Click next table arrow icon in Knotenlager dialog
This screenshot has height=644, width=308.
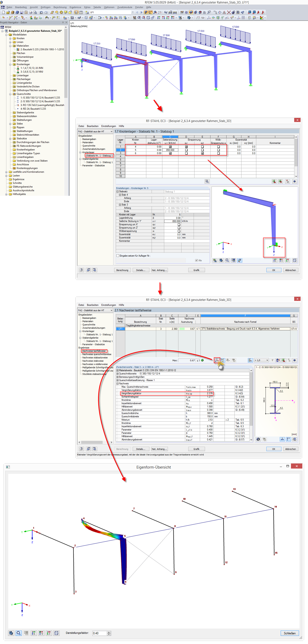point(94,270)
